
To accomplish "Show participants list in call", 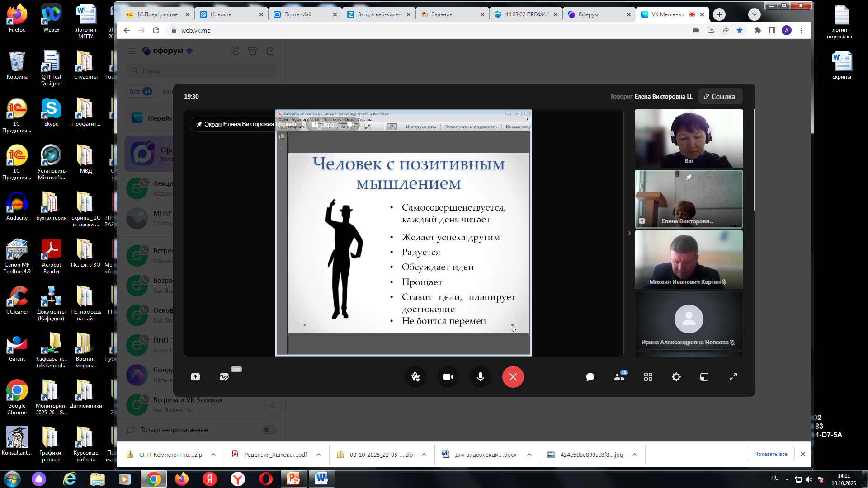I will pyautogui.click(x=619, y=377).
